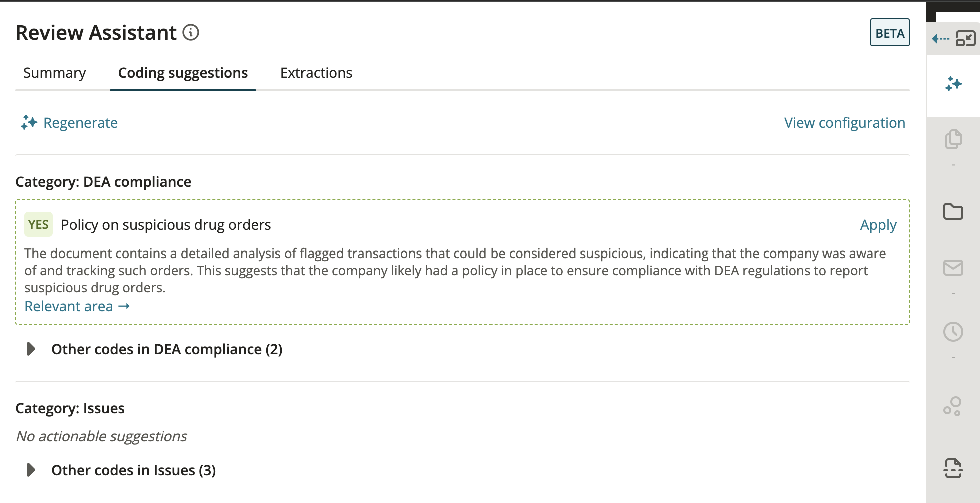Click the email envelope icon in sidebar
This screenshot has height=503, width=980.
pos(953,268)
